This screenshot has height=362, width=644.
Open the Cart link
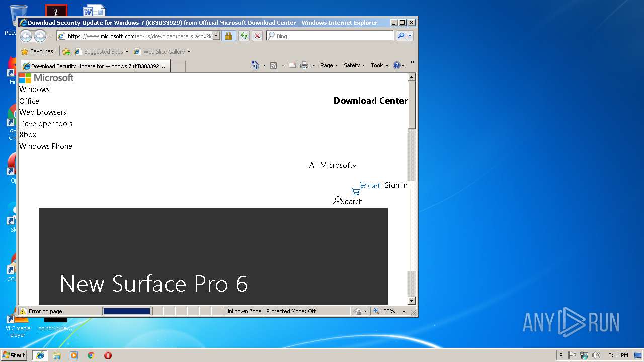point(370,186)
